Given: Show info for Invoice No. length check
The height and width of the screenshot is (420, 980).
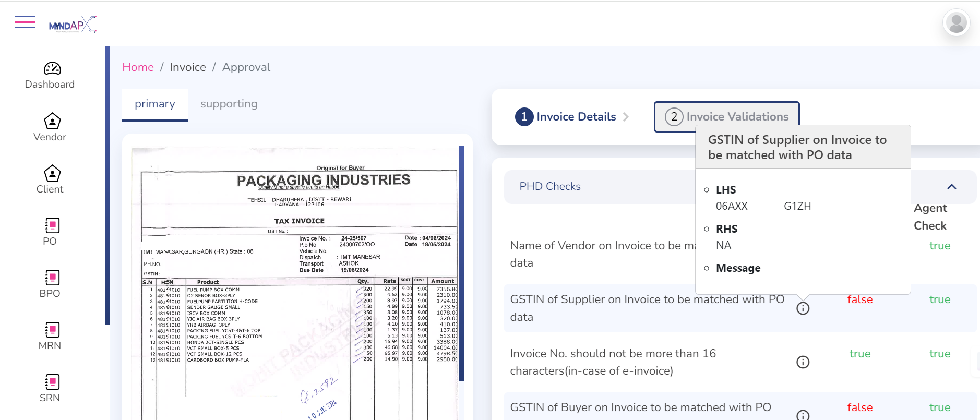Looking at the screenshot, I should coord(803,362).
